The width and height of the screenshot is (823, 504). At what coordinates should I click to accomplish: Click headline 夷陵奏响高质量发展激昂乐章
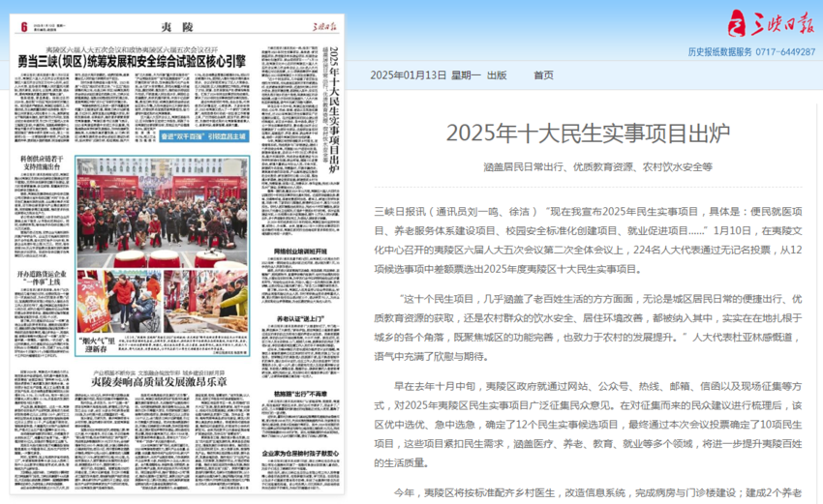click(160, 382)
